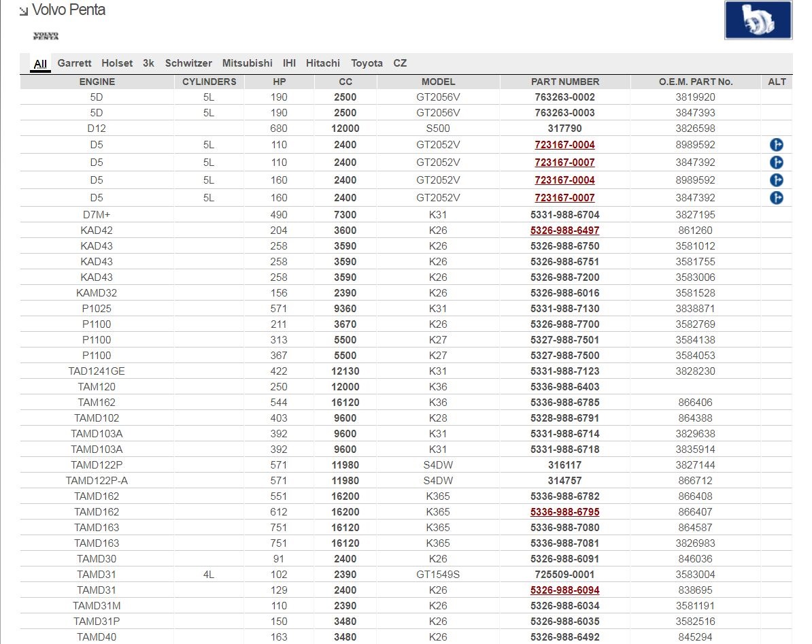
Task: Select part number 5326-988-6750
Action: click(564, 246)
